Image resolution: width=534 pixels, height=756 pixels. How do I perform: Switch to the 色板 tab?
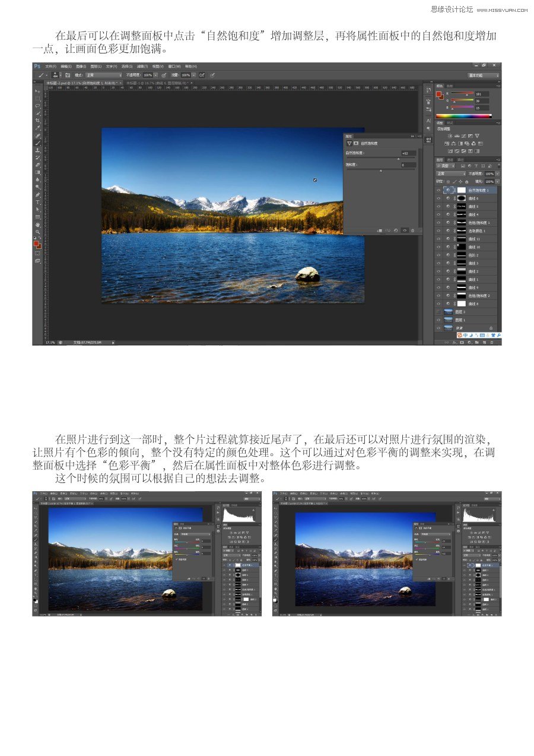(x=449, y=86)
